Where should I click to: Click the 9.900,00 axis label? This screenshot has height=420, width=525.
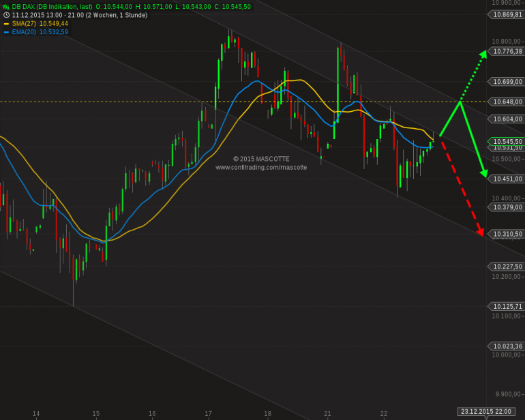(x=508, y=394)
